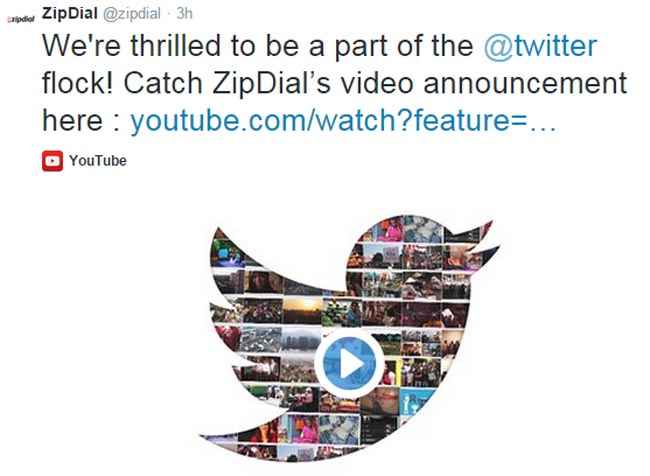Image resolution: width=650 pixels, height=476 pixels.
Task: Click the red YouTube play icon
Action: [x=52, y=161]
